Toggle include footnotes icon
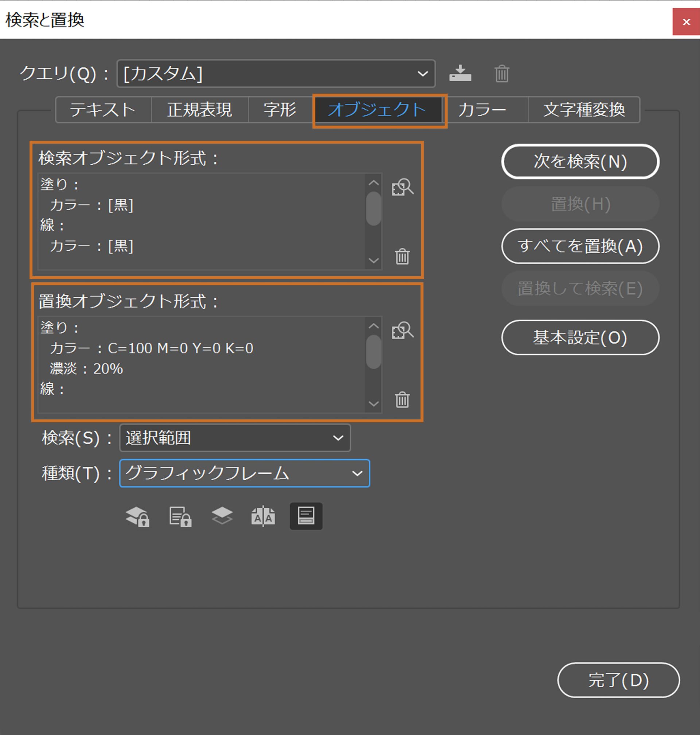 coord(306,516)
